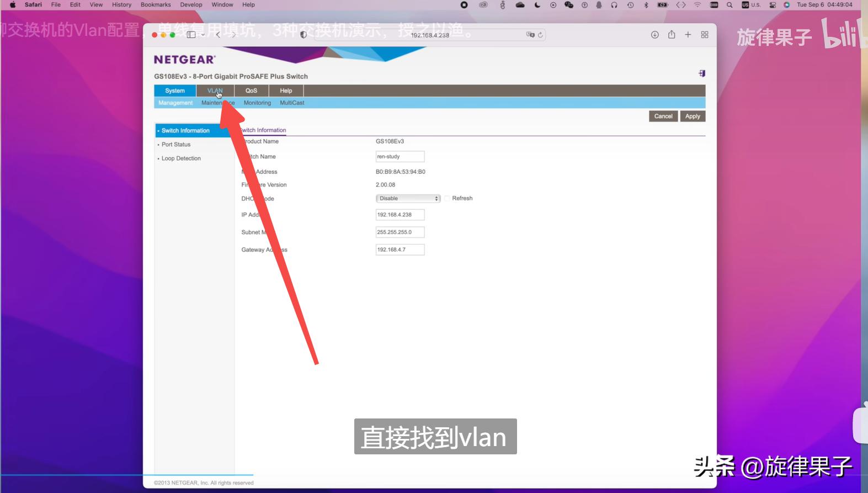Click the translate icon in address bar
Viewport: 868px width, 493px height.
click(530, 35)
